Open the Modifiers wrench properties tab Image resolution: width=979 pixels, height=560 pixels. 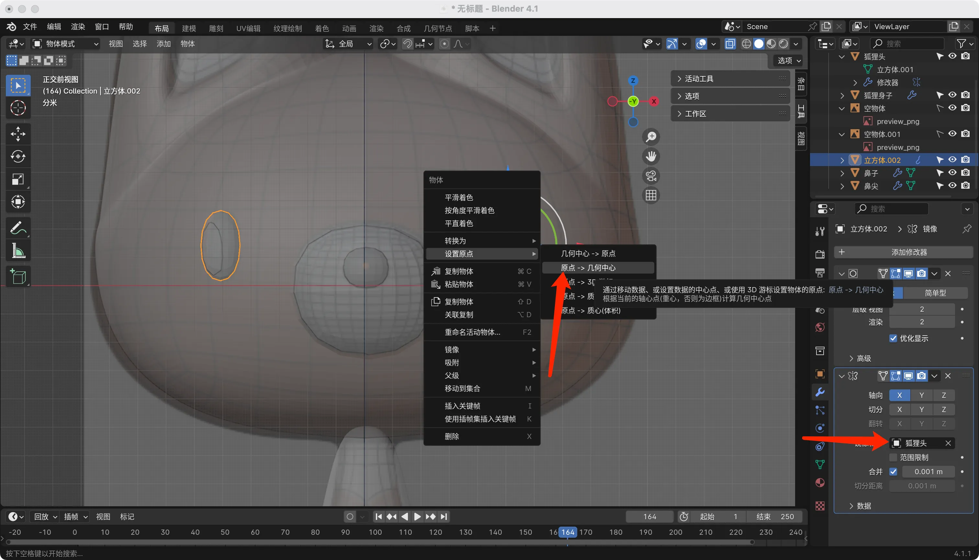click(820, 392)
